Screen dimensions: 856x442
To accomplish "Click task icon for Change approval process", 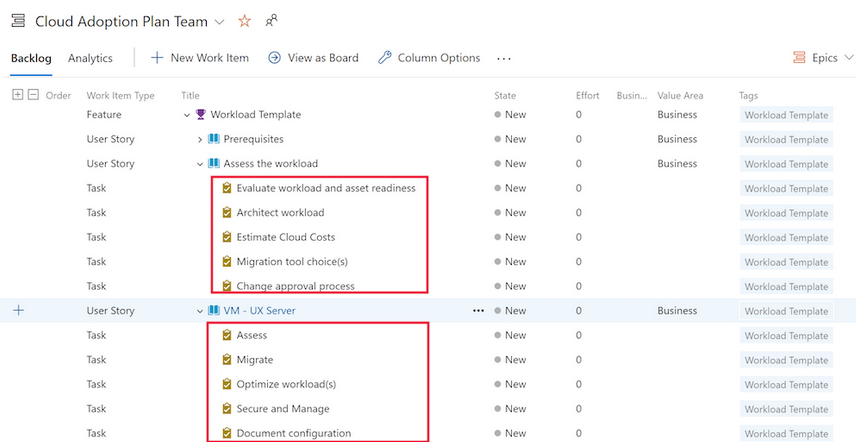I will pyautogui.click(x=227, y=286).
